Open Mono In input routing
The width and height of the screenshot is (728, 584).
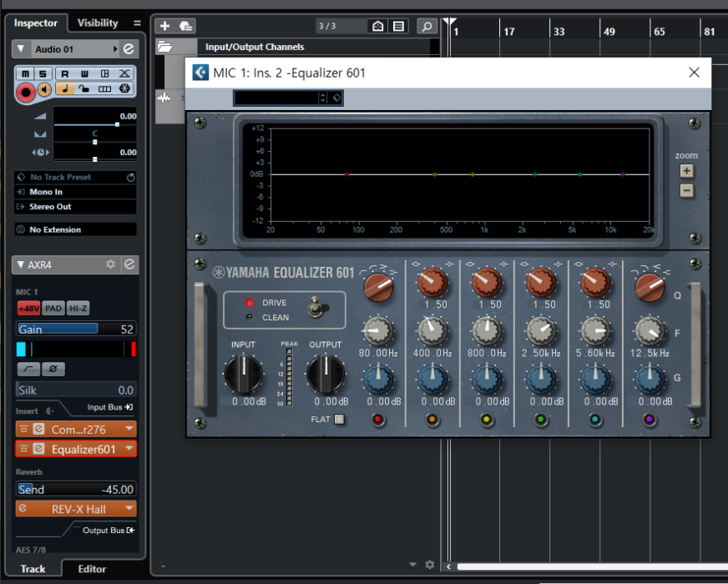(76, 192)
